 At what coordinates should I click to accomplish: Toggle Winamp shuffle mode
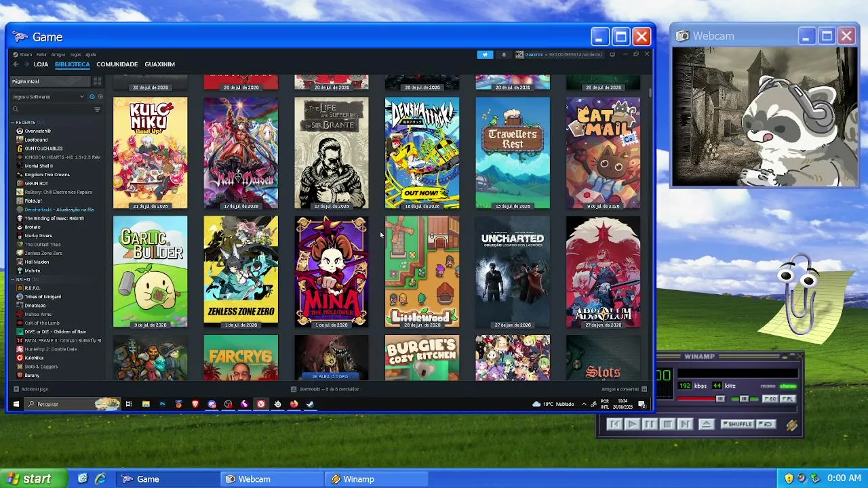(x=738, y=424)
